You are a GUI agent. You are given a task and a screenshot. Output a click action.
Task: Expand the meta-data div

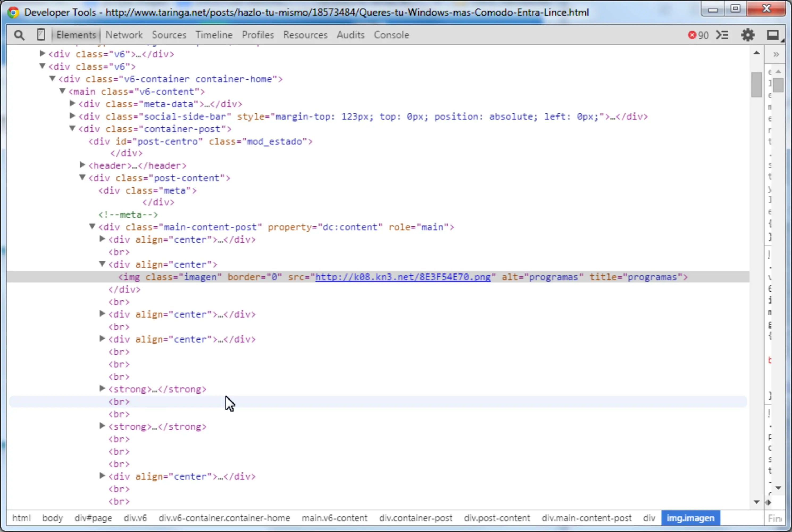click(72, 103)
